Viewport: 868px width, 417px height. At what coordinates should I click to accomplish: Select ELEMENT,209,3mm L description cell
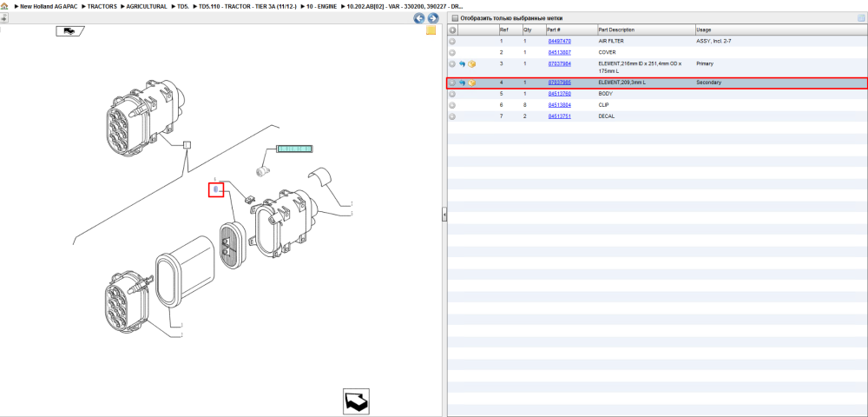point(622,83)
